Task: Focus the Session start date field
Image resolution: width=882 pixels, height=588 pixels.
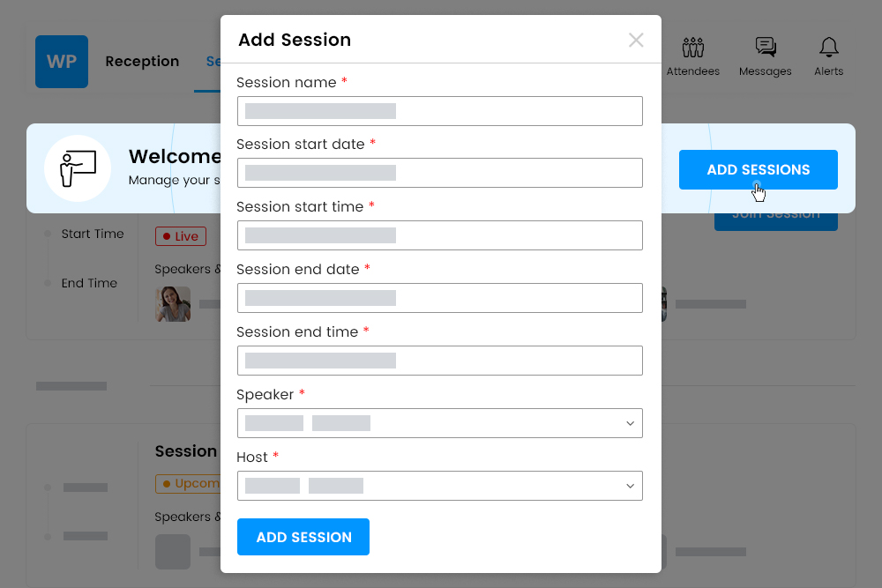Action: click(x=440, y=173)
